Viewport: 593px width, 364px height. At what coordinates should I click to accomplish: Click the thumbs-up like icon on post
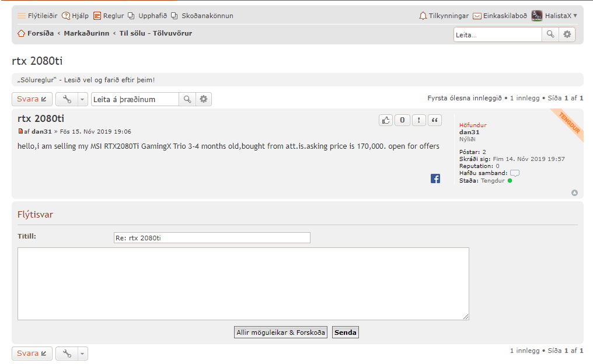[386, 120]
